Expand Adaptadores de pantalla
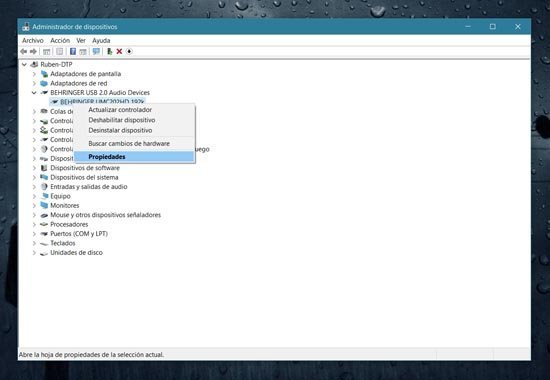 [34, 74]
